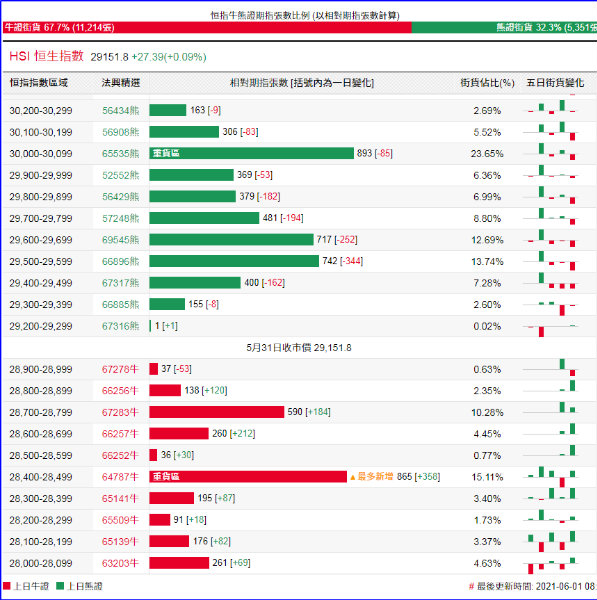Image resolution: width=597 pixels, height=600 pixels.
Task: View five-day mini chart for 29,500-29,599
Action: tap(551, 261)
